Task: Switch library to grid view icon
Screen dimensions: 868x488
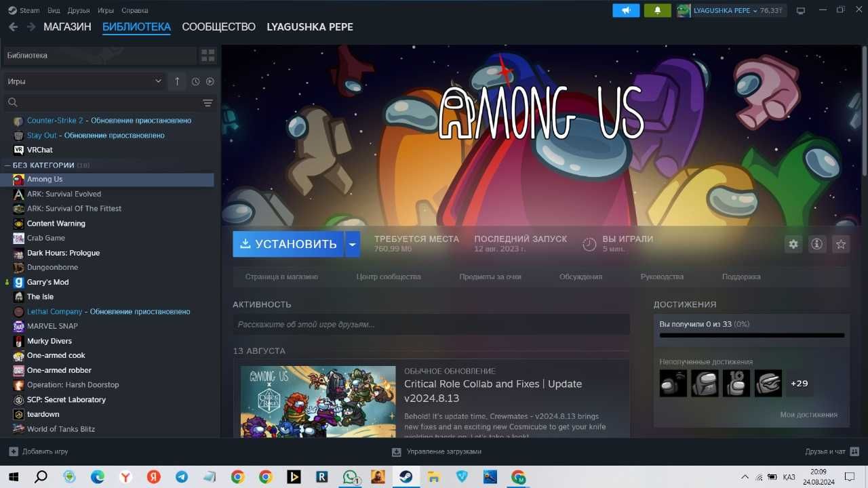Action: pyautogui.click(x=208, y=55)
